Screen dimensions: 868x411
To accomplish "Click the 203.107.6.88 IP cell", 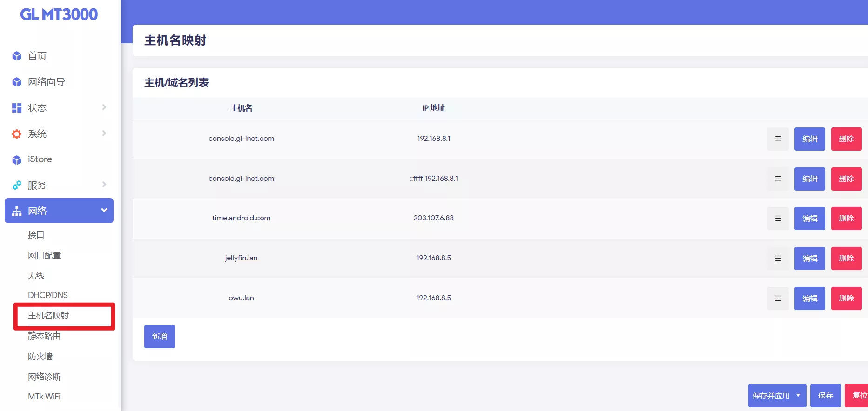I will pyautogui.click(x=433, y=218).
